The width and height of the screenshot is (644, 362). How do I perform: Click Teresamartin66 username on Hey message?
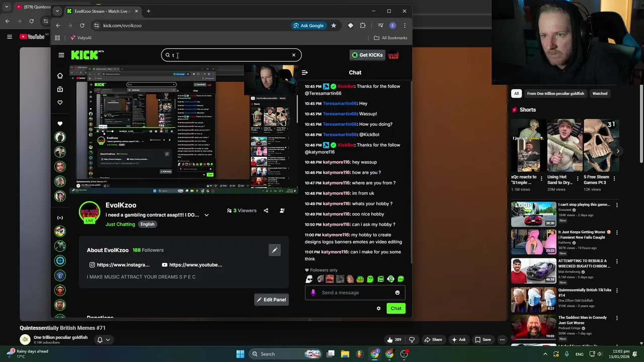click(x=340, y=104)
